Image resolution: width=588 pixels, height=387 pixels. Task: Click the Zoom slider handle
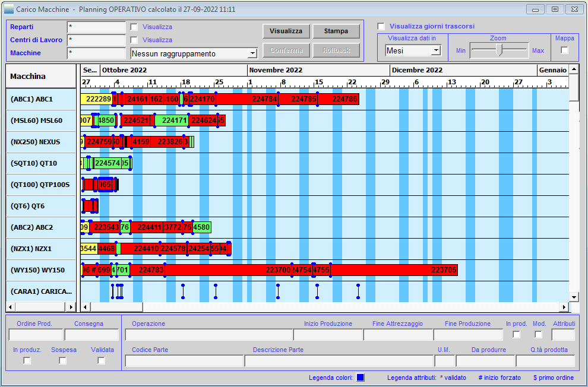point(500,50)
